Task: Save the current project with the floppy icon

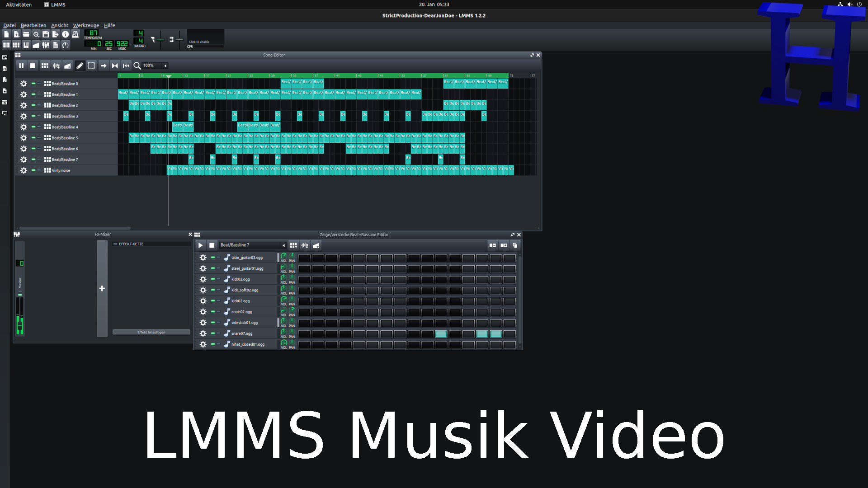Action: (46, 34)
